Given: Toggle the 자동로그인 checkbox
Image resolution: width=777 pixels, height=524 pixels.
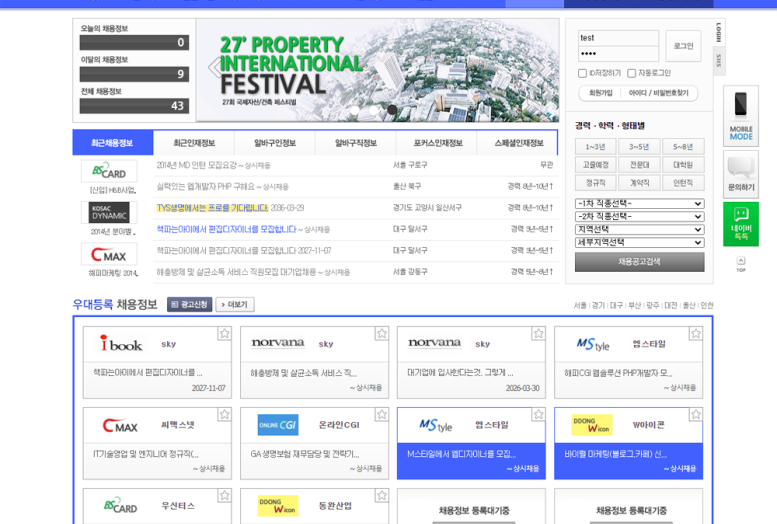Looking at the screenshot, I should click(631, 73).
